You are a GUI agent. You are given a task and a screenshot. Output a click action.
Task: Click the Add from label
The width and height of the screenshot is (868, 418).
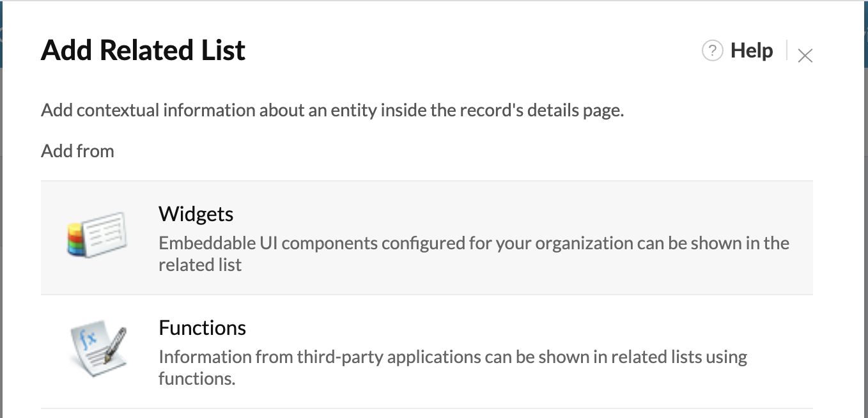[x=77, y=151]
